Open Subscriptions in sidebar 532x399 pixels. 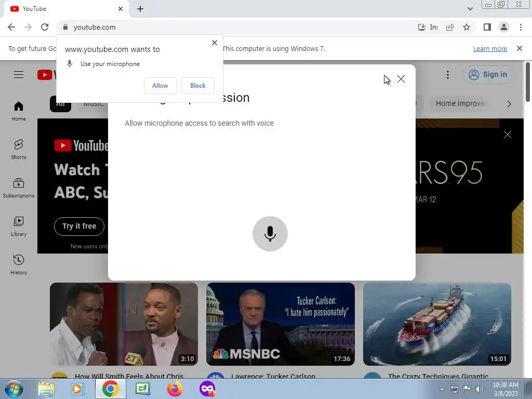click(19, 188)
